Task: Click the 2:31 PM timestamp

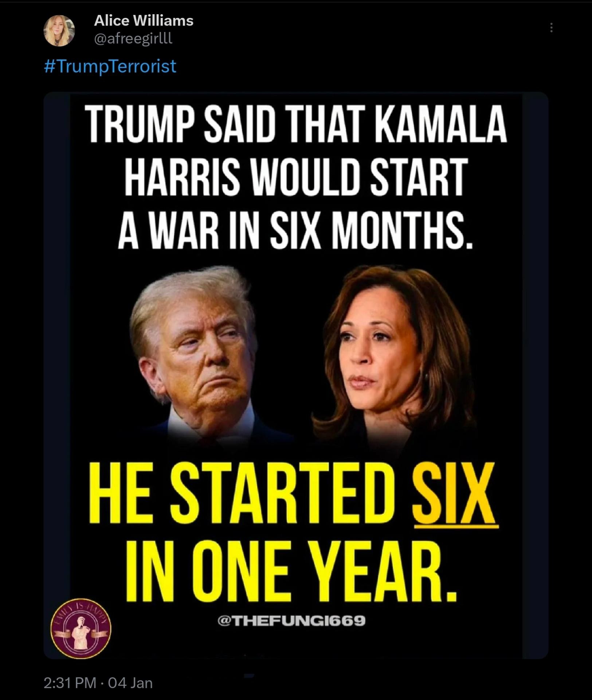Action: click(x=70, y=682)
